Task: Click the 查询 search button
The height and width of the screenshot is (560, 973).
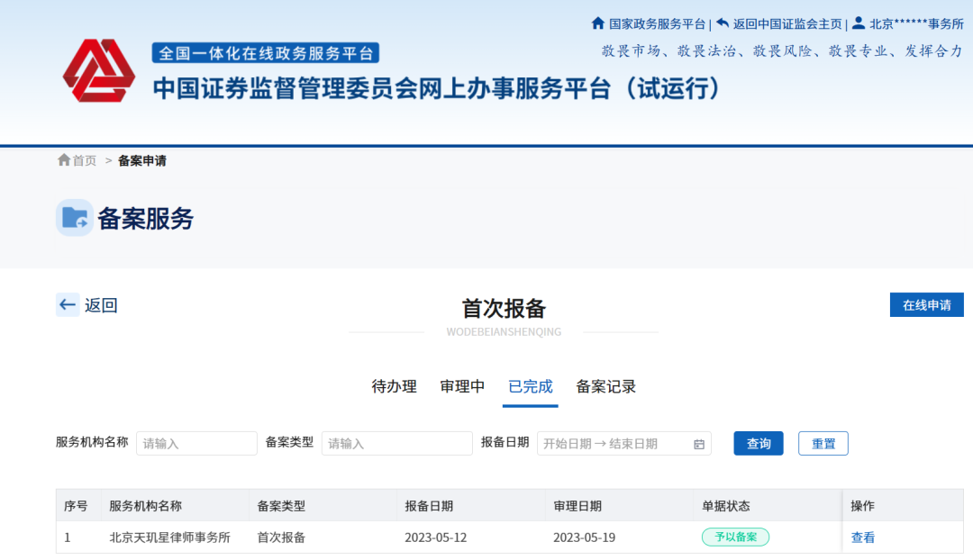Action: (759, 444)
